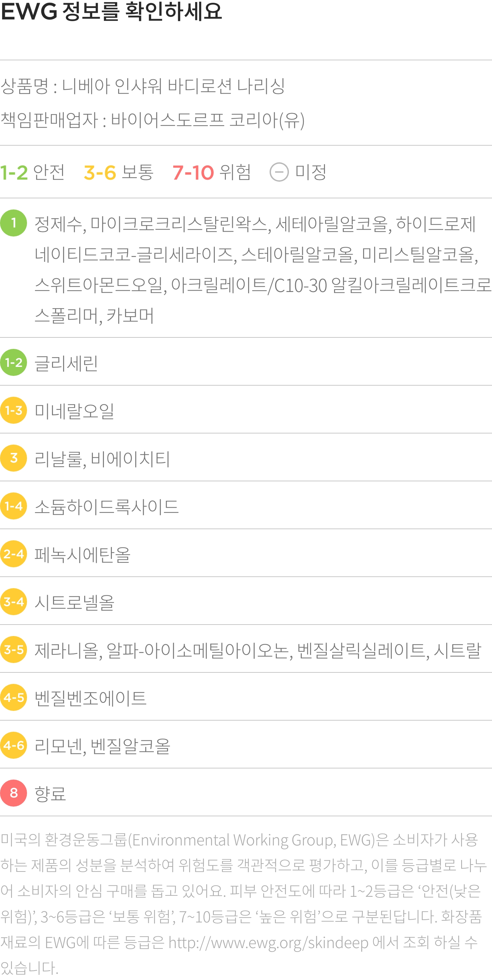The height and width of the screenshot is (980, 492).
Task: Click the 3-4 badge beside 시트로넬올
Action: pyautogui.click(x=14, y=602)
